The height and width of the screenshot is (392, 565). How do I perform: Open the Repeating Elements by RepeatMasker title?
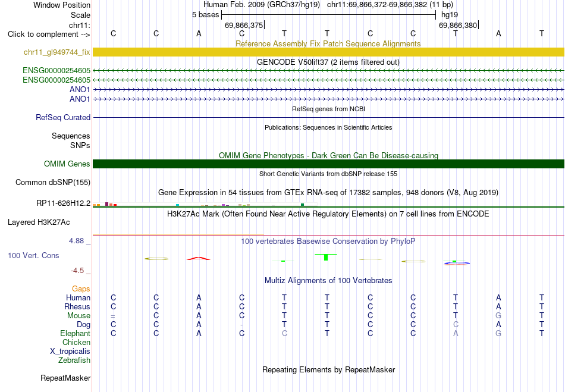pos(329,370)
